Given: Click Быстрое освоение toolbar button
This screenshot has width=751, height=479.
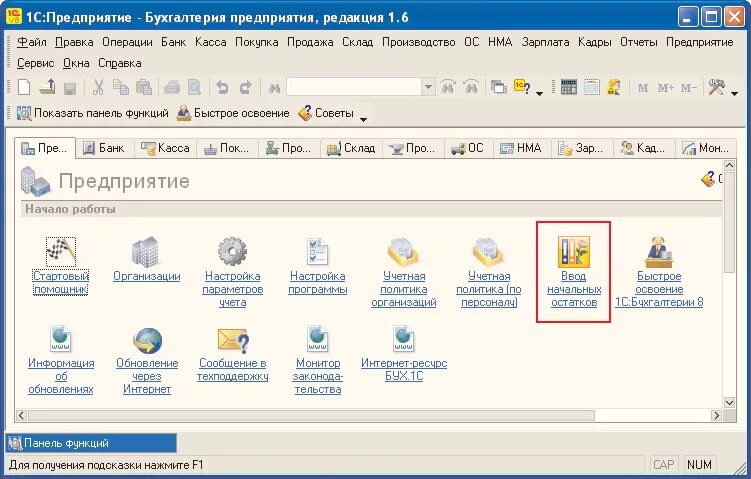Looking at the screenshot, I should (x=233, y=114).
